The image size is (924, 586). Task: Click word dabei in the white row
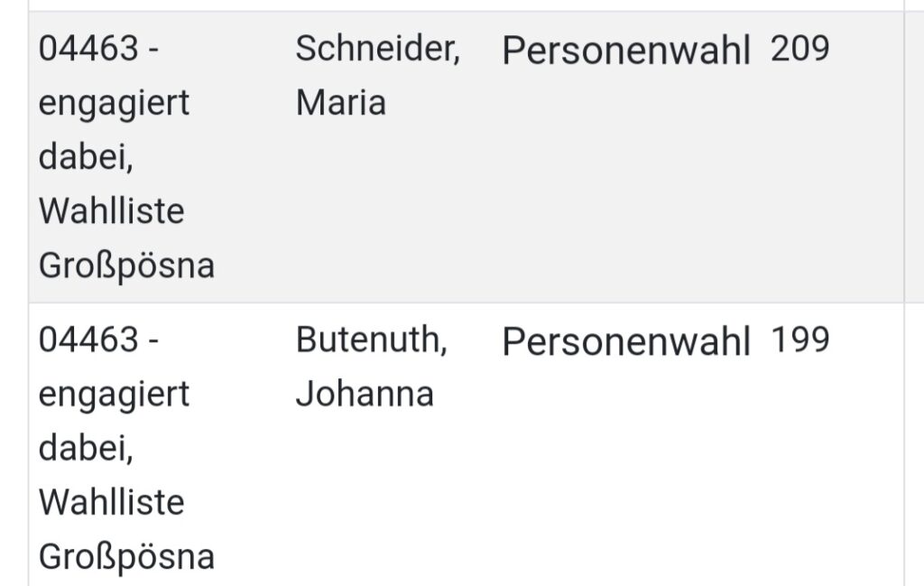[86, 449]
